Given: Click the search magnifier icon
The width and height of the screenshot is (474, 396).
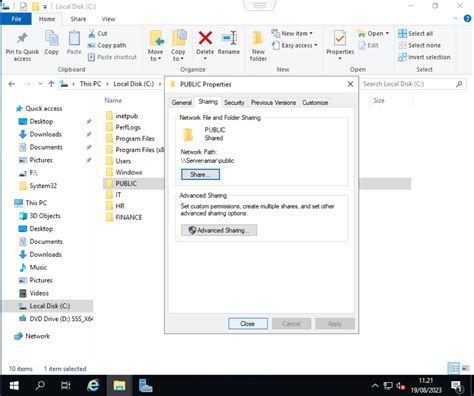Looking at the screenshot, I should (459, 84).
